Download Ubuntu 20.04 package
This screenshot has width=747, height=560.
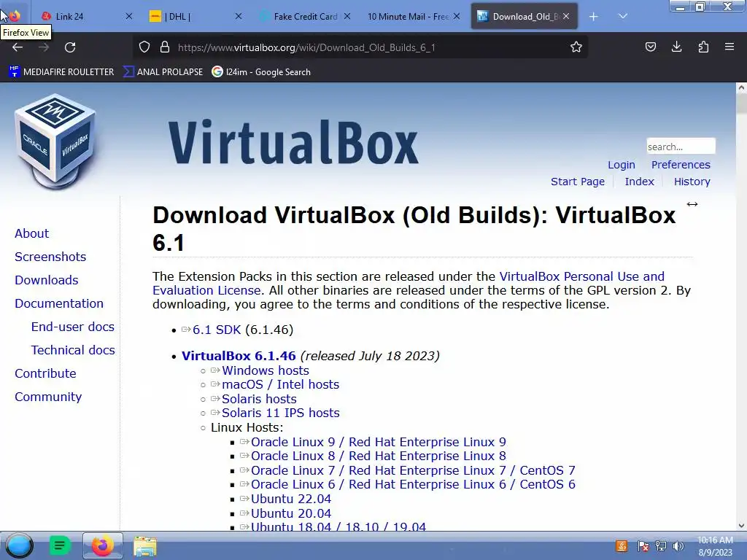point(290,513)
